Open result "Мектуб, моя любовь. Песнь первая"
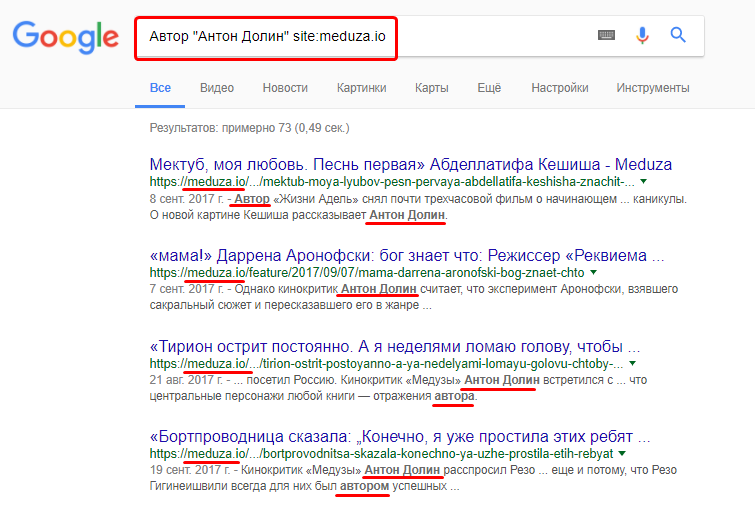Image resolution: width=755 pixels, height=508 pixels. pos(411,165)
